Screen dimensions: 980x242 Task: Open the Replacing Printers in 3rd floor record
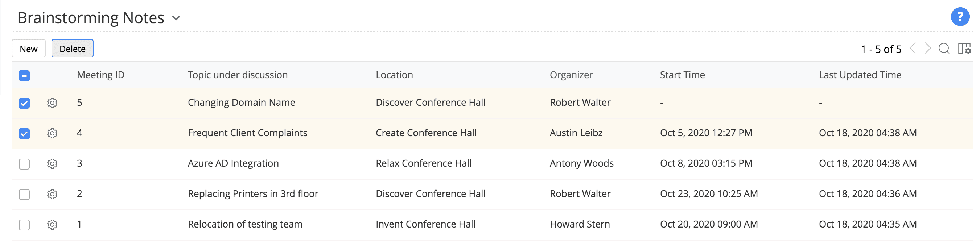pyautogui.click(x=253, y=194)
